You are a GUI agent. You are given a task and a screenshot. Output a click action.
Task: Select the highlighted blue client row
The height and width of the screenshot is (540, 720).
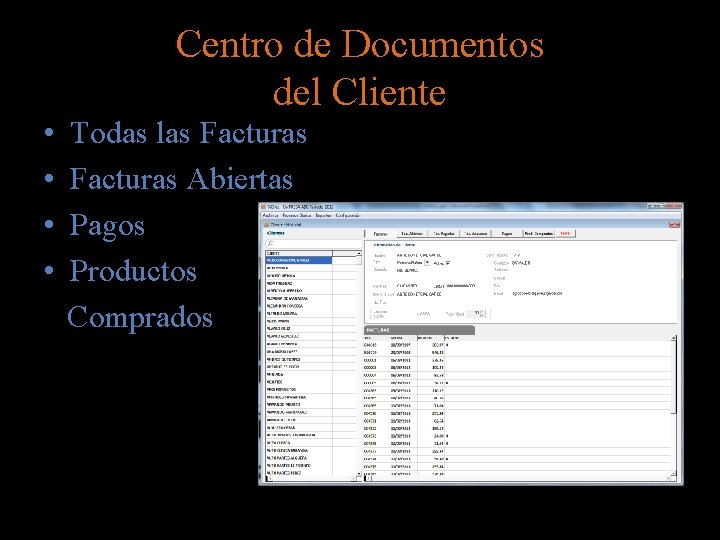298,260
